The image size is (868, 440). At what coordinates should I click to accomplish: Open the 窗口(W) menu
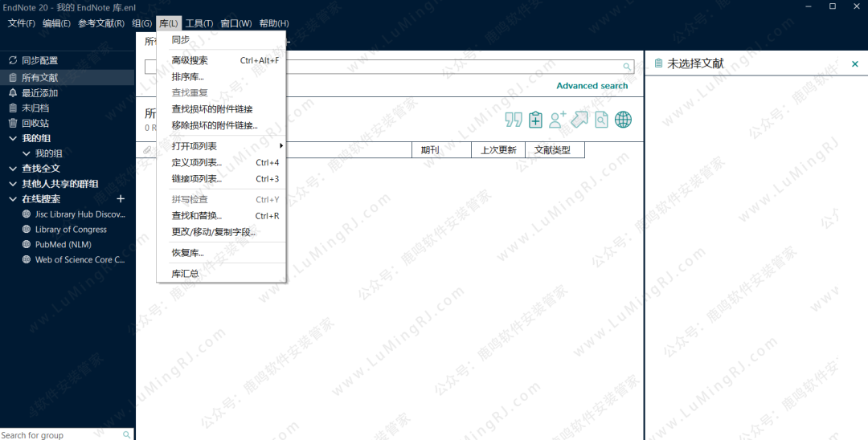pyautogui.click(x=236, y=23)
